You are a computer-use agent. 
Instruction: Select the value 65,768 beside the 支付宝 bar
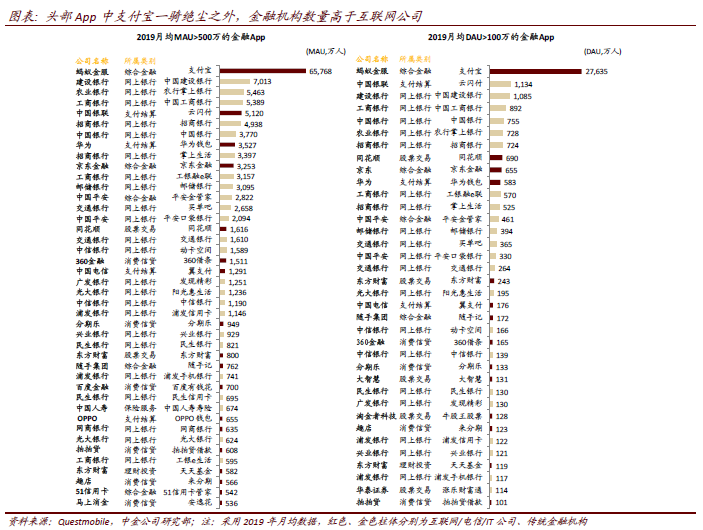tap(321, 71)
